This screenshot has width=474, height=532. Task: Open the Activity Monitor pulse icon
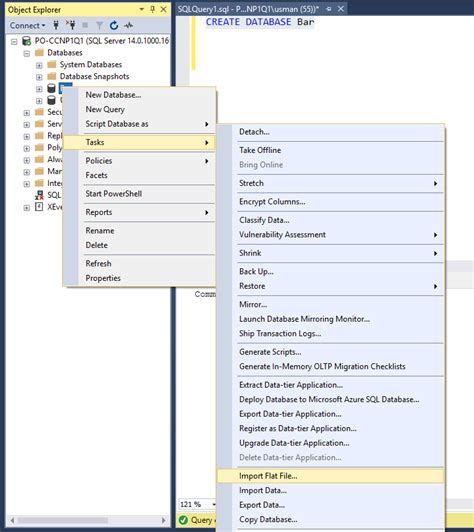pos(129,25)
